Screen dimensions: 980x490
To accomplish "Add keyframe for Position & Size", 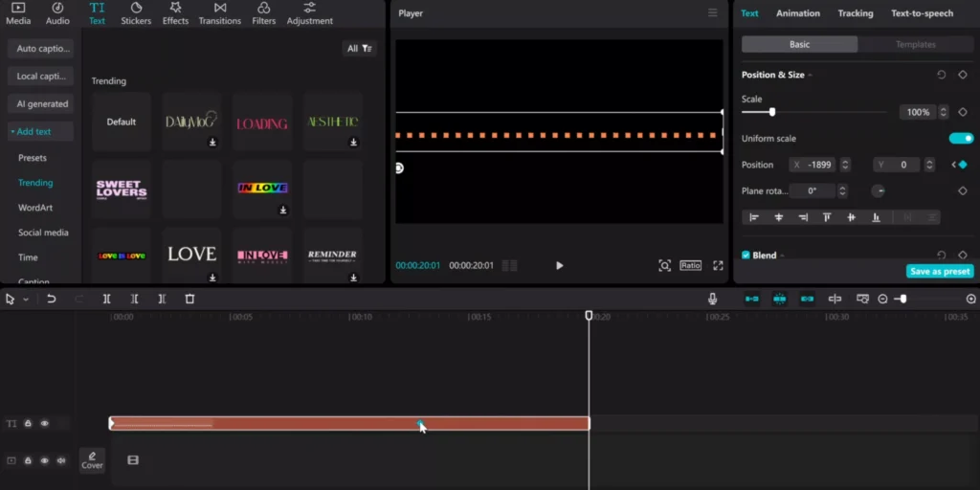I will point(963,75).
